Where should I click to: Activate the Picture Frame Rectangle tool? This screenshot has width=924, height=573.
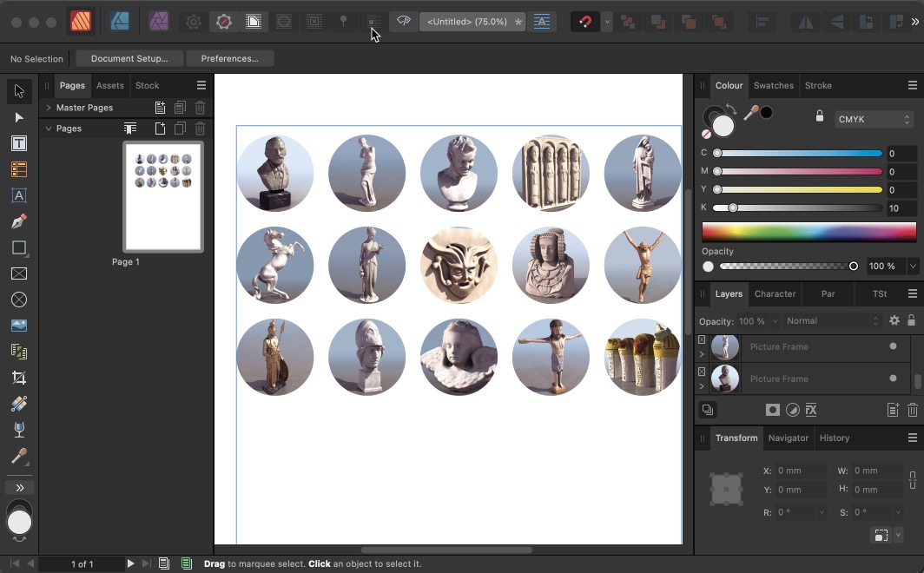(x=19, y=273)
